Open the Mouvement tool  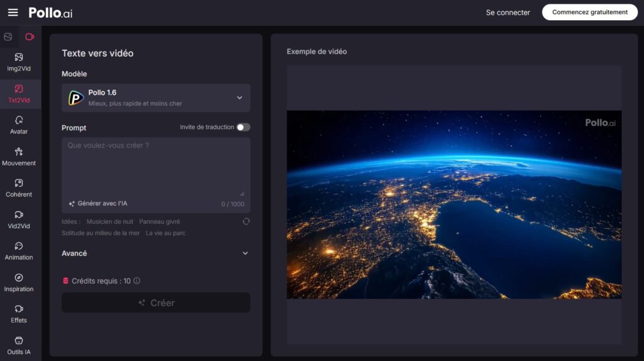(x=19, y=157)
